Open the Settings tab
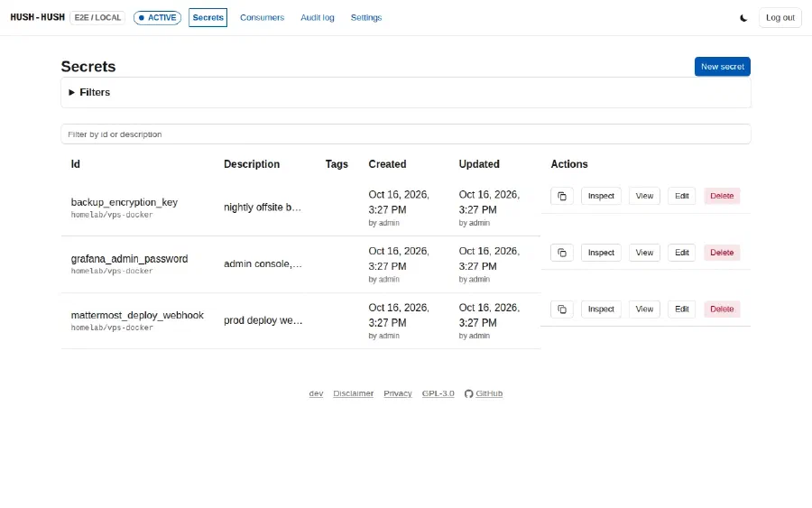The width and height of the screenshot is (812, 508). [x=366, y=18]
